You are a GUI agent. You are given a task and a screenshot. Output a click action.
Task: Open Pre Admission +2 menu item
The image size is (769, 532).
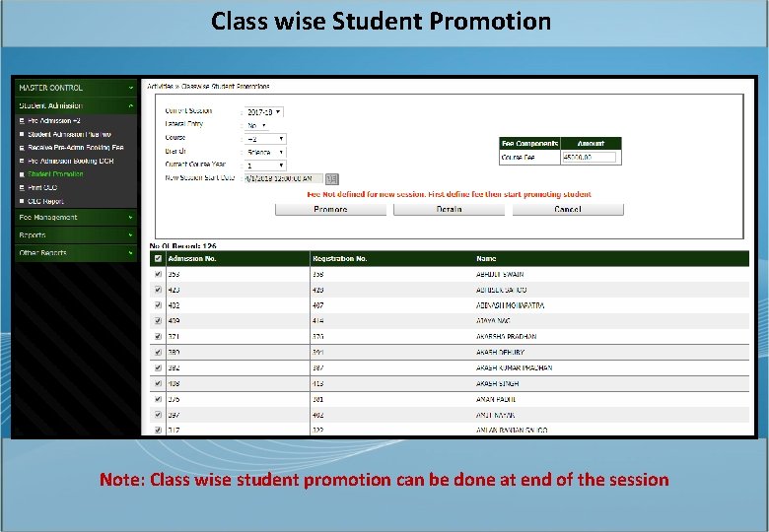point(54,121)
